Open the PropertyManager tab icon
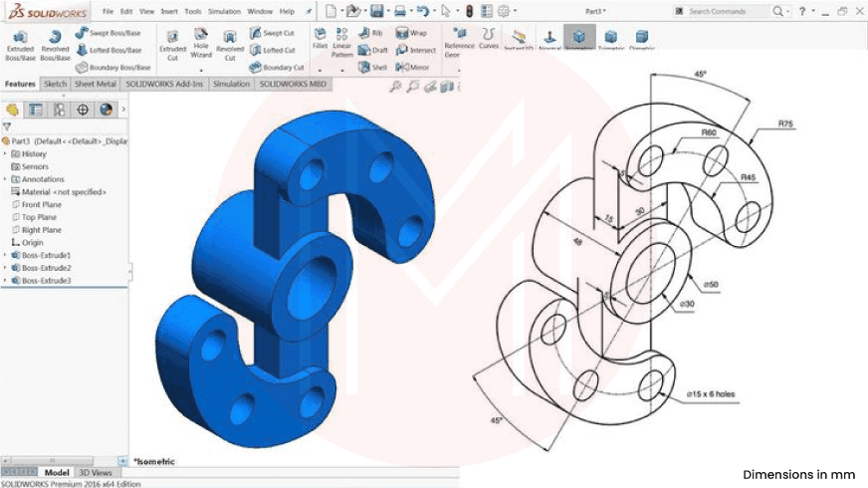This screenshot has width=868, height=488. 36,110
